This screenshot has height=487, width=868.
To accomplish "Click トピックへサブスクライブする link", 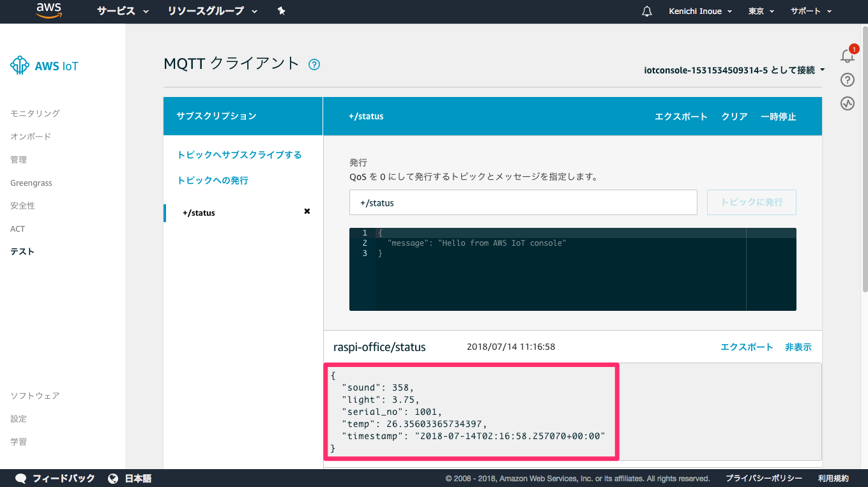I will [x=240, y=155].
